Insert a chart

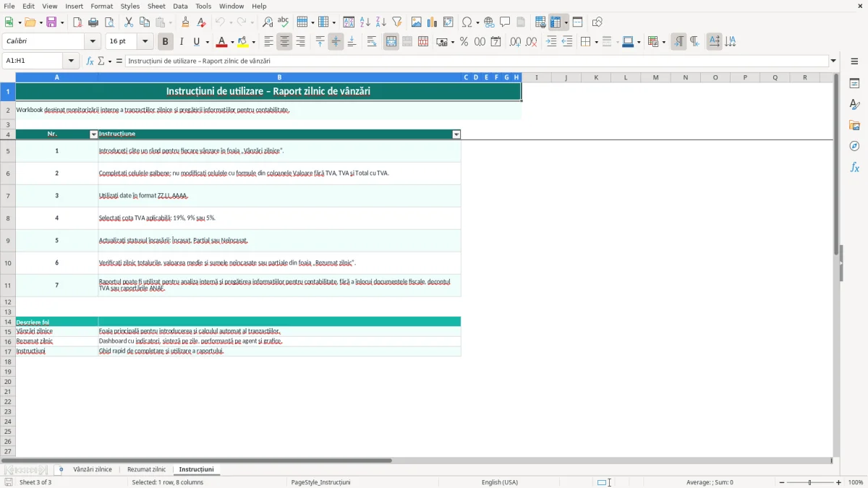pos(433,22)
